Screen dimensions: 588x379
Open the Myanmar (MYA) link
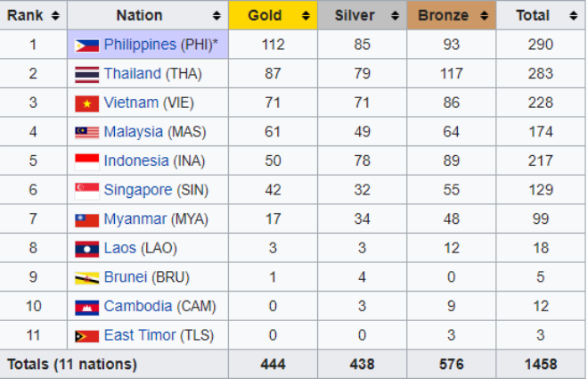tap(135, 218)
